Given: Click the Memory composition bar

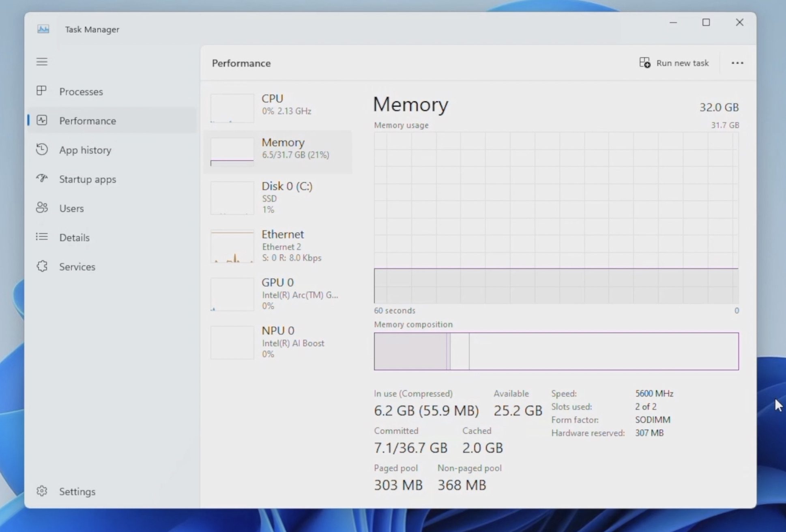Looking at the screenshot, I should pyautogui.click(x=556, y=351).
